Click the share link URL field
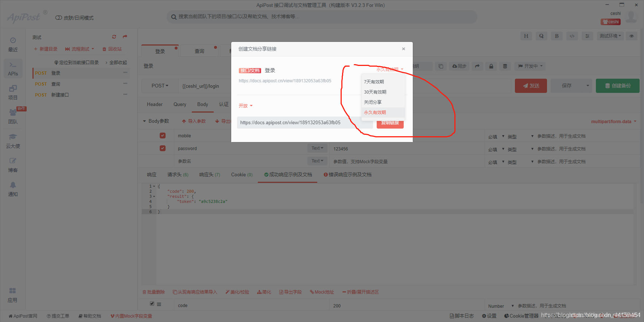The image size is (644, 322). 305,123
